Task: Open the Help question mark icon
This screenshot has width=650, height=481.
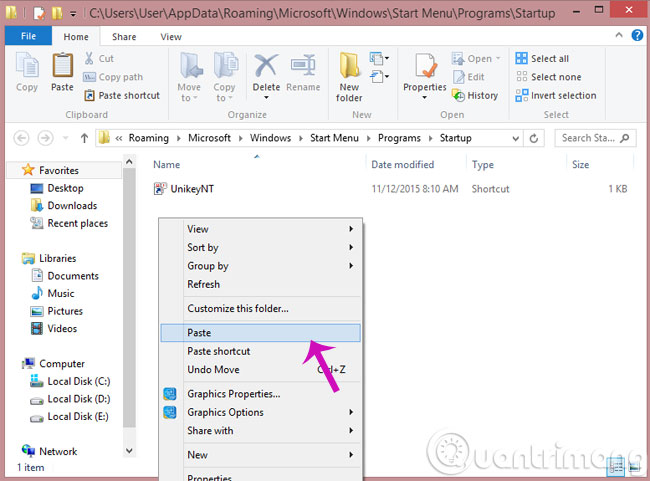Action: [x=637, y=36]
